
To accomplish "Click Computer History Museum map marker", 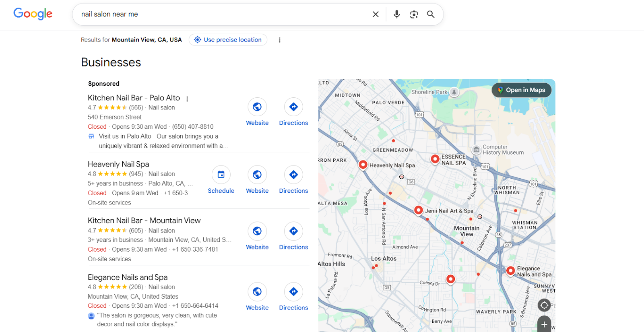I will [477, 150].
